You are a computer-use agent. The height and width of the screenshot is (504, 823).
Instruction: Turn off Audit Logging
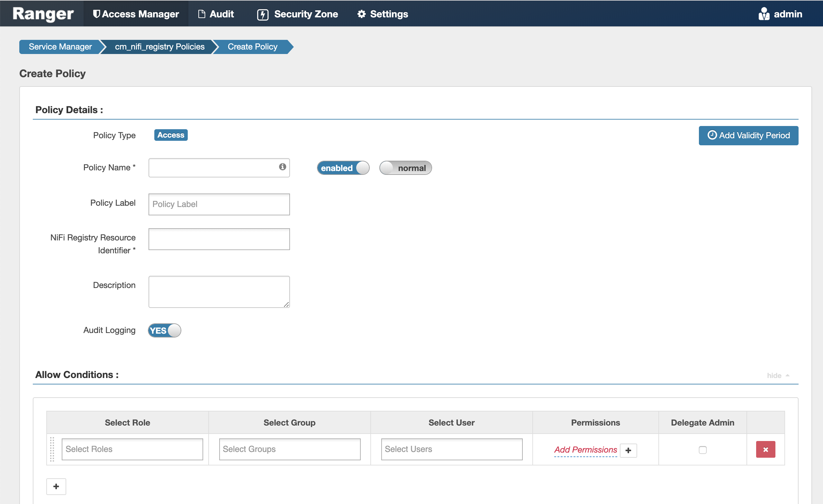tap(164, 330)
